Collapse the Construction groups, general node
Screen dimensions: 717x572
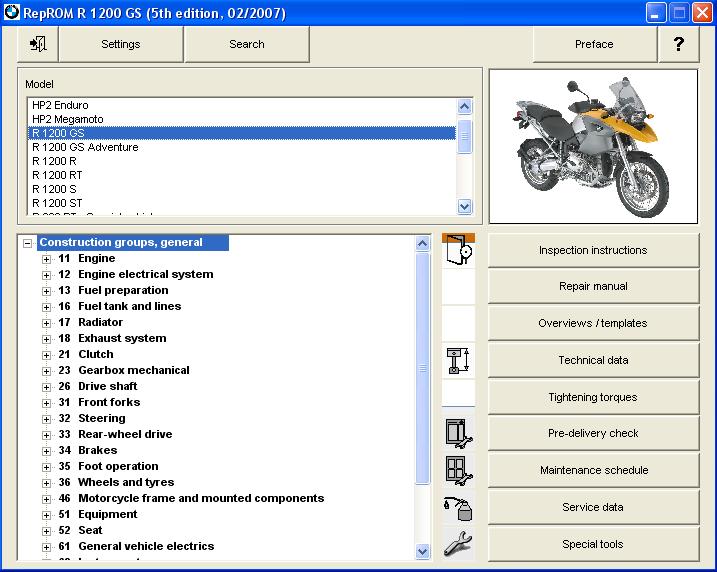click(27, 243)
